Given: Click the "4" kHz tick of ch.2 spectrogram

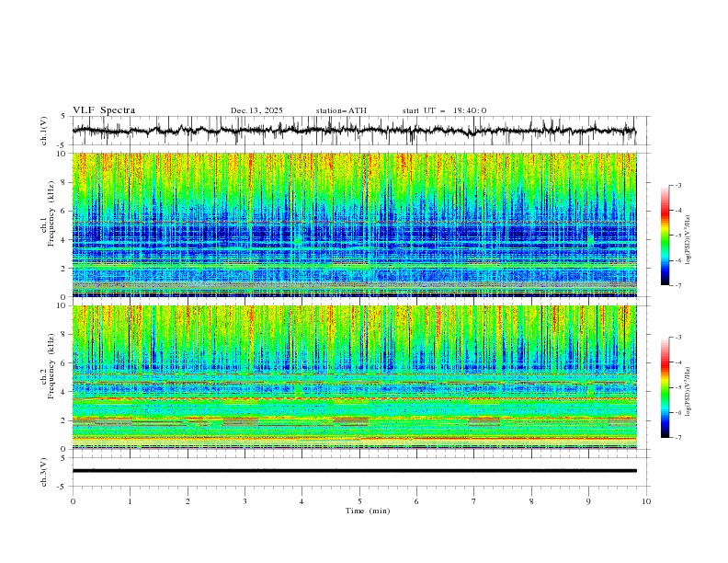Looking at the screenshot, I should pos(64,392).
